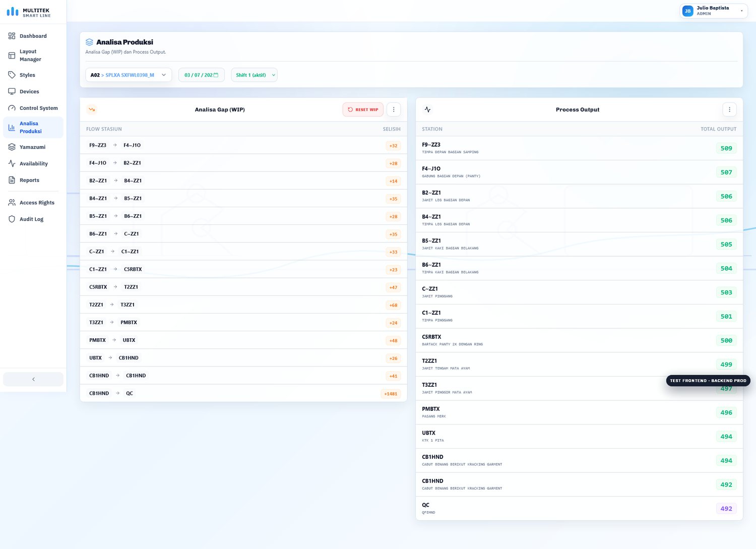Click the FLOW STASIUN column header
756x549 pixels.
pyautogui.click(x=104, y=129)
